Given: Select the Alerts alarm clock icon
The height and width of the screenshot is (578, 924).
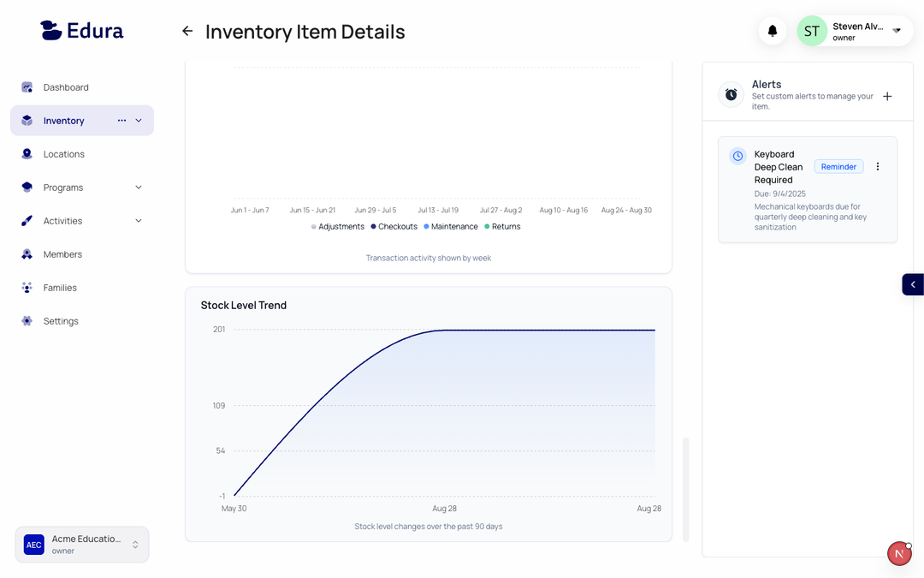Looking at the screenshot, I should (731, 94).
